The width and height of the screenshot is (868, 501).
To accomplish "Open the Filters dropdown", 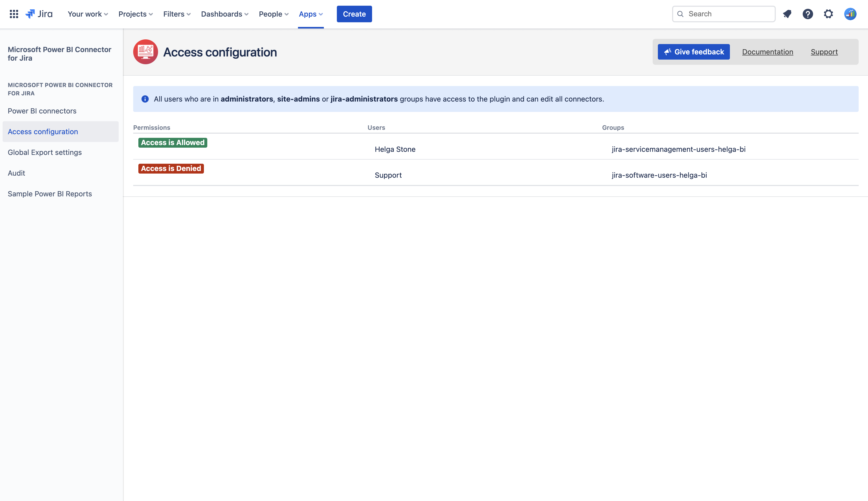I will pyautogui.click(x=176, y=14).
